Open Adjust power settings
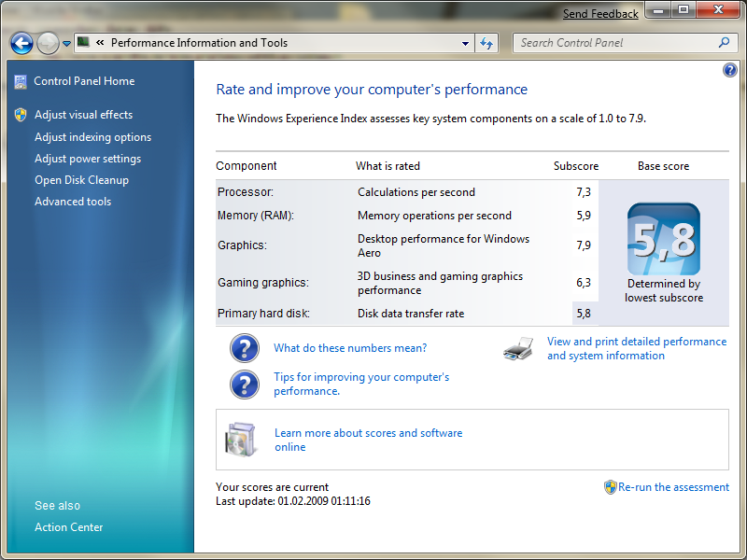747x560 pixels. click(88, 159)
